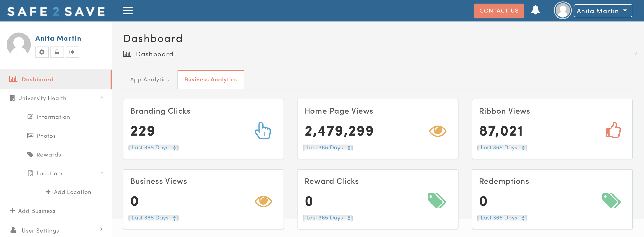The image size is (644, 237).
Task: Click the Branding Clicks value 229
Action: tap(142, 131)
